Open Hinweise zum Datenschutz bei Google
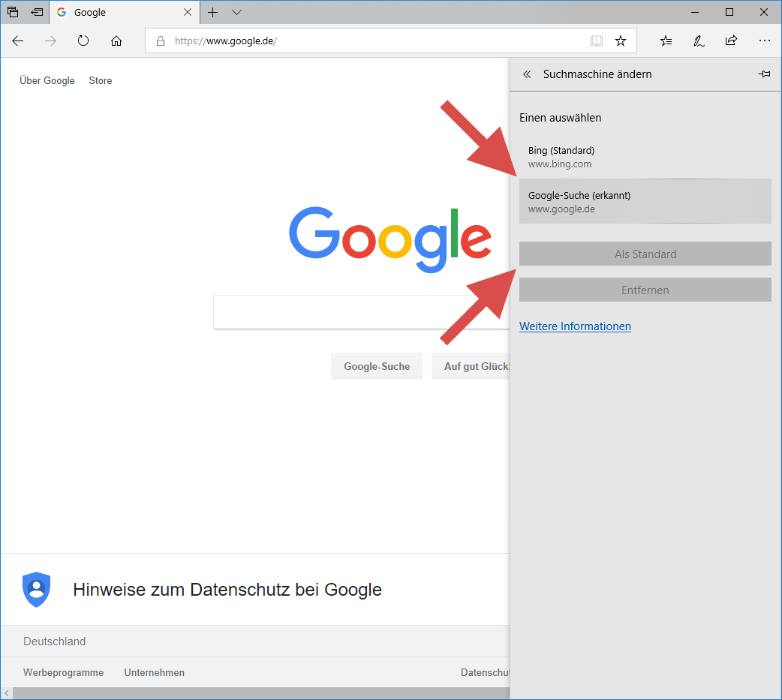 coord(227,589)
